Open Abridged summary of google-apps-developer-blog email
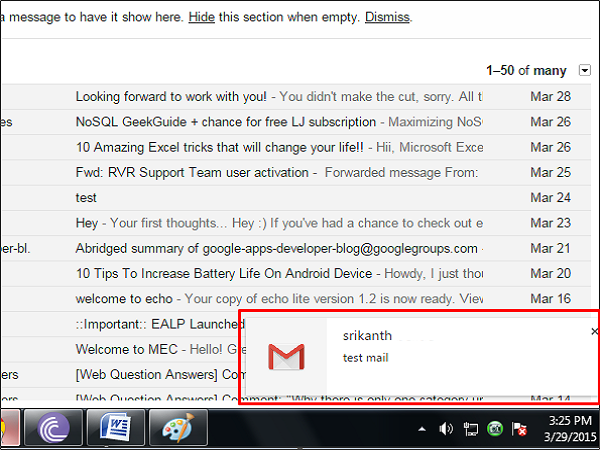Screen dimensions: 600x450 (x=296, y=248)
